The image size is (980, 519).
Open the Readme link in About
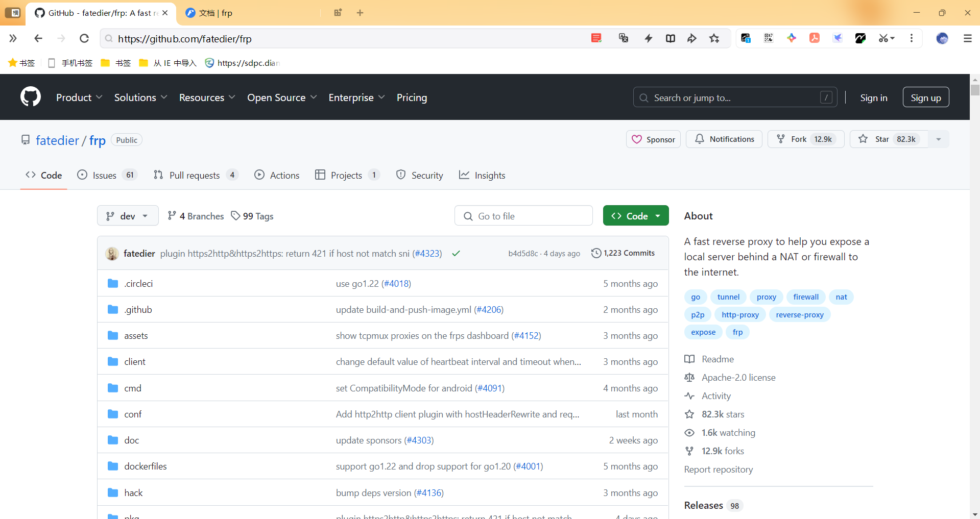coord(709,359)
